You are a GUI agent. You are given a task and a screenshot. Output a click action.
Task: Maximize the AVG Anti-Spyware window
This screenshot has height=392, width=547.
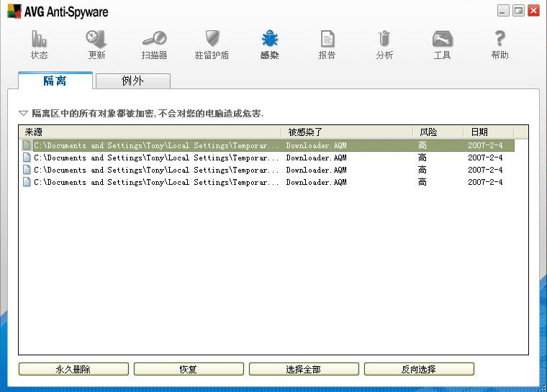(518, 11)
